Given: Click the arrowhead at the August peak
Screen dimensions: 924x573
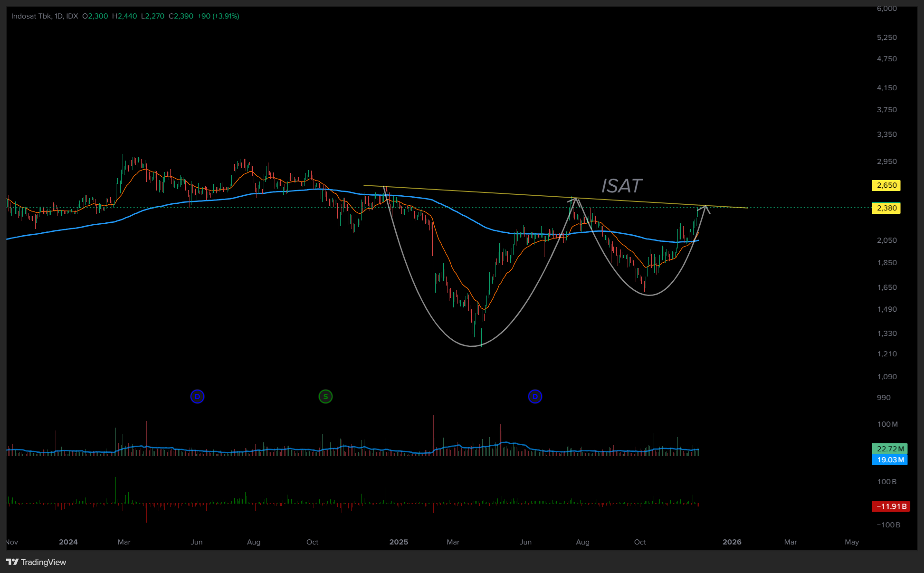Looking at the screenshot, I should click(575, 200).
